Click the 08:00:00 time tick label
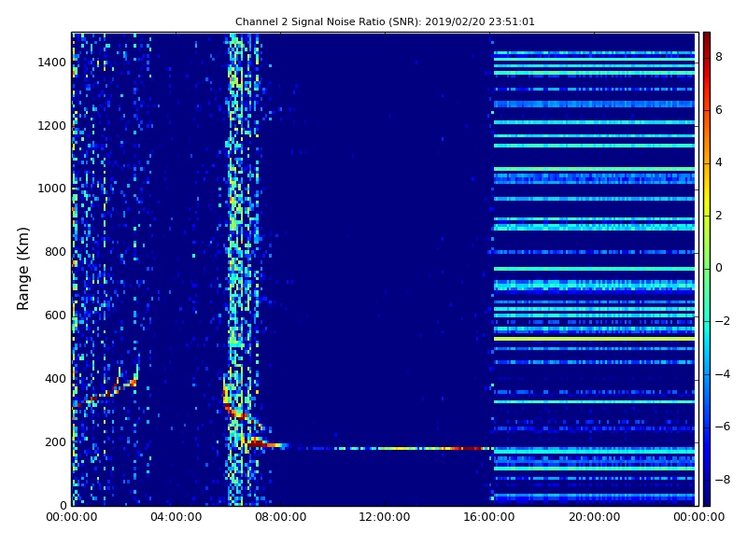This screenshot has width=747, height=560. 281,517
